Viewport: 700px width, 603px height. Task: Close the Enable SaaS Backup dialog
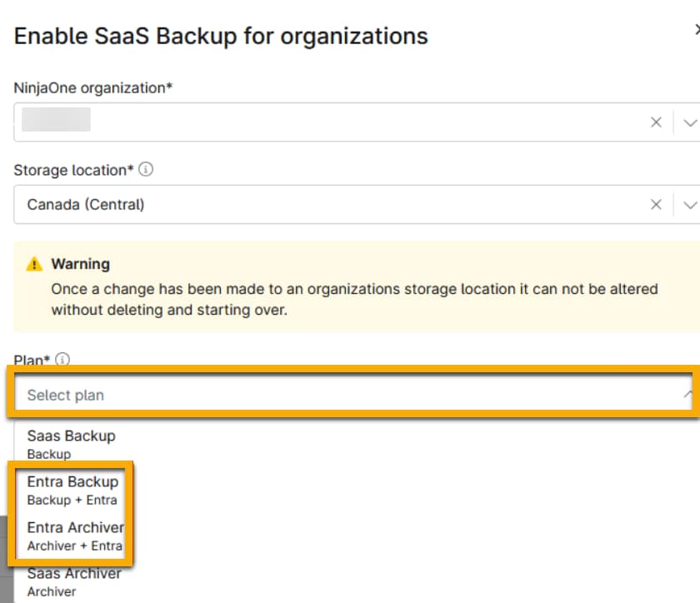click(696, 29)
